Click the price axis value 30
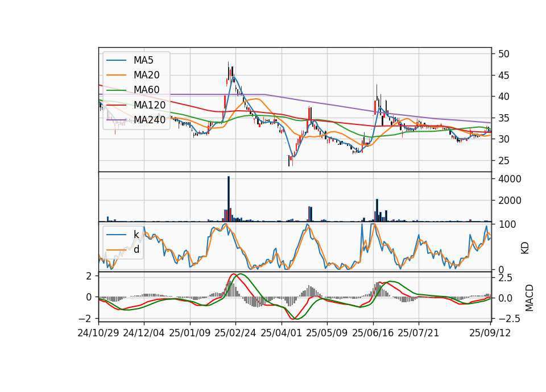Screen dimensions: 546x392 click(503, 139)
